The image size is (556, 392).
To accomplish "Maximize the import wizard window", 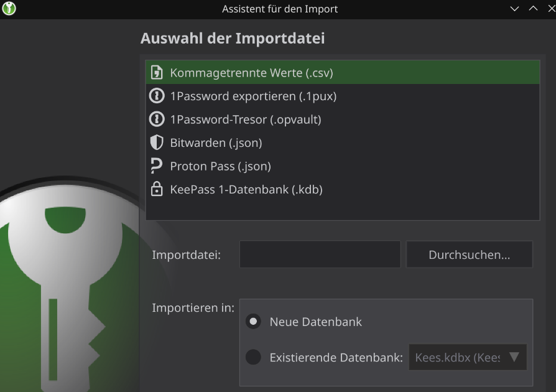I will (534, 9).
